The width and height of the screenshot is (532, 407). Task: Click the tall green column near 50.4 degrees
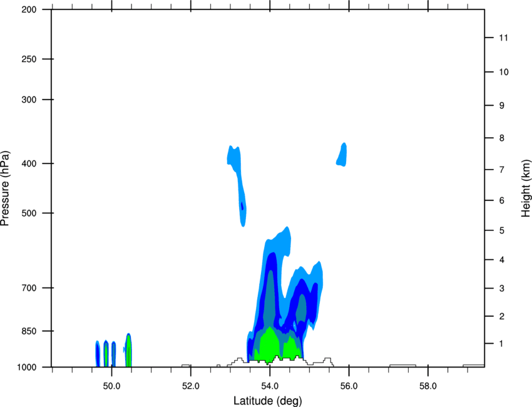[x=128, y=351]
